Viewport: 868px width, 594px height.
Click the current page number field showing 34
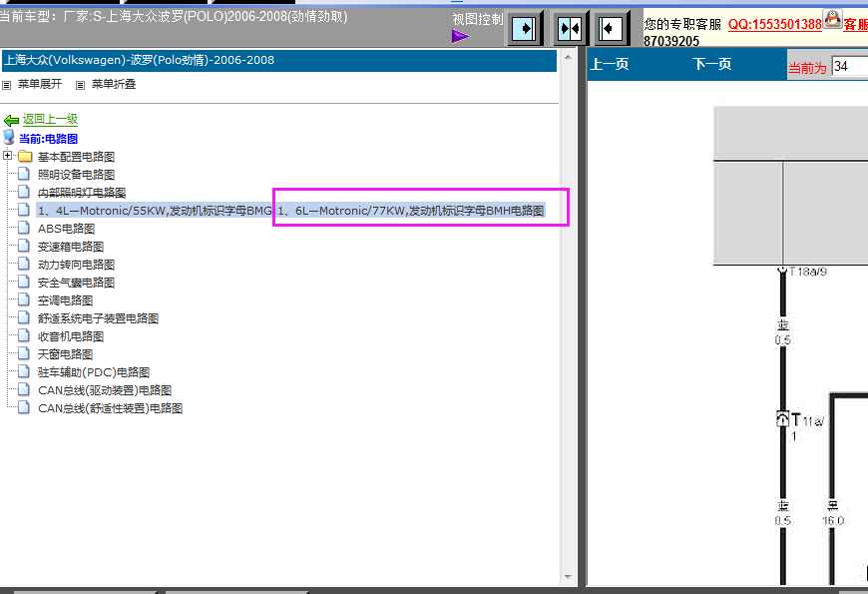849,67
